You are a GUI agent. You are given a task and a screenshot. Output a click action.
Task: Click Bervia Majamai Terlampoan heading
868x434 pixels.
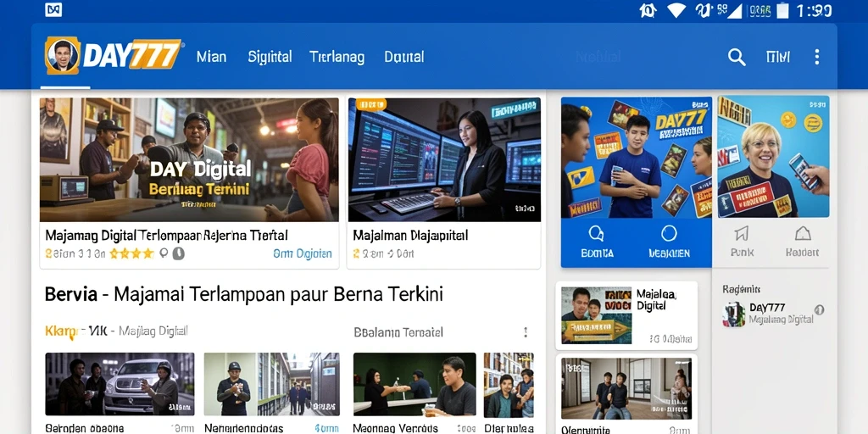point(243,294)
